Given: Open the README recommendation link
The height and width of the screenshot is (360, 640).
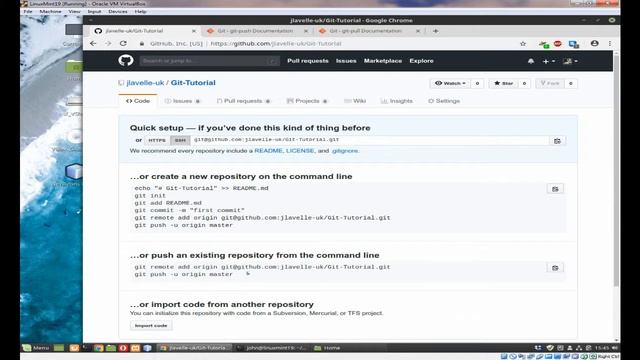Looking at the screenshot, I should [269, 151].
